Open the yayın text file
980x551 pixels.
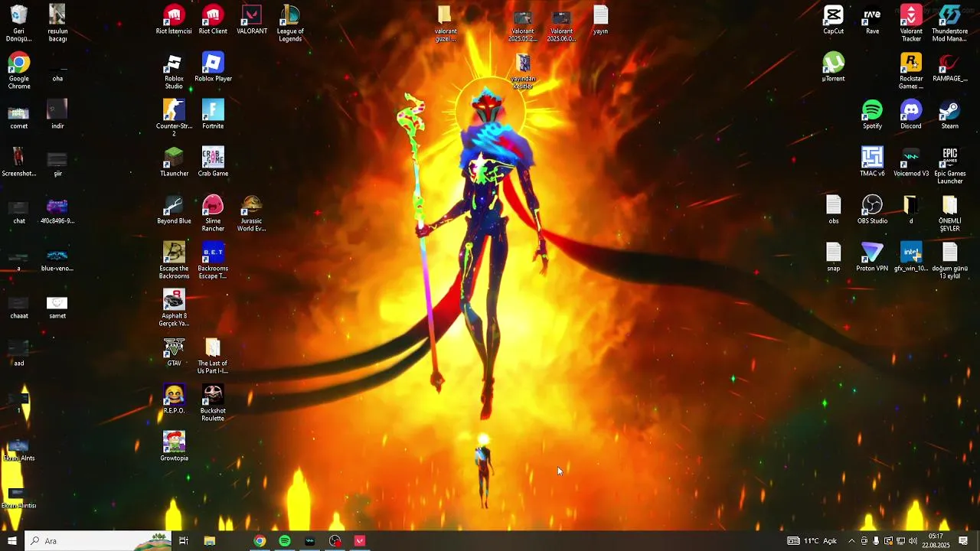[x=601, y=20]
